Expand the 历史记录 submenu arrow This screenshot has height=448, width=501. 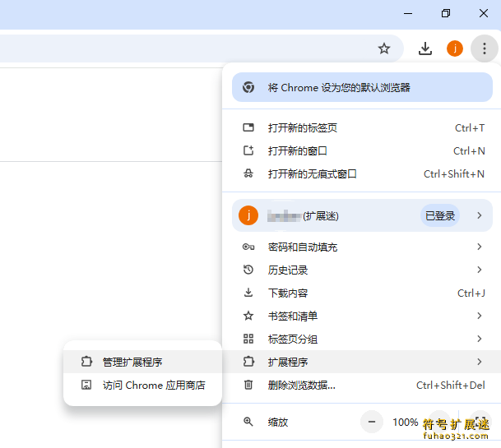click(x=479, y=270)
